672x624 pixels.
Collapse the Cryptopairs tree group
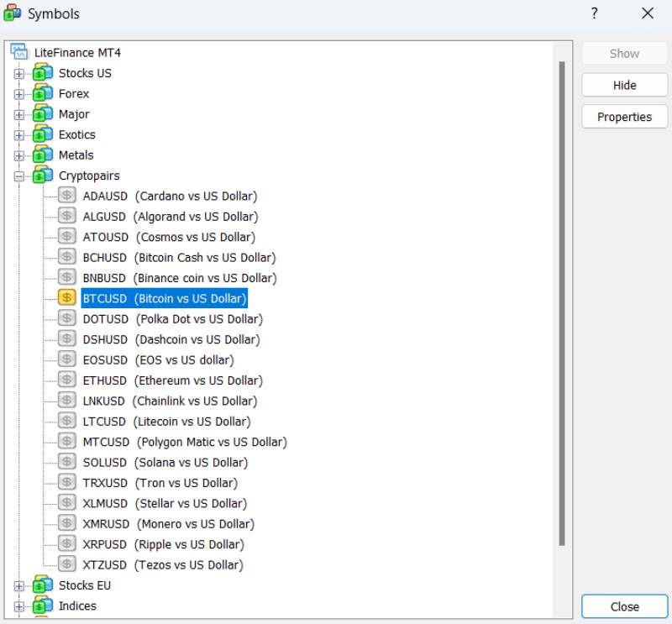coord(19,176)
